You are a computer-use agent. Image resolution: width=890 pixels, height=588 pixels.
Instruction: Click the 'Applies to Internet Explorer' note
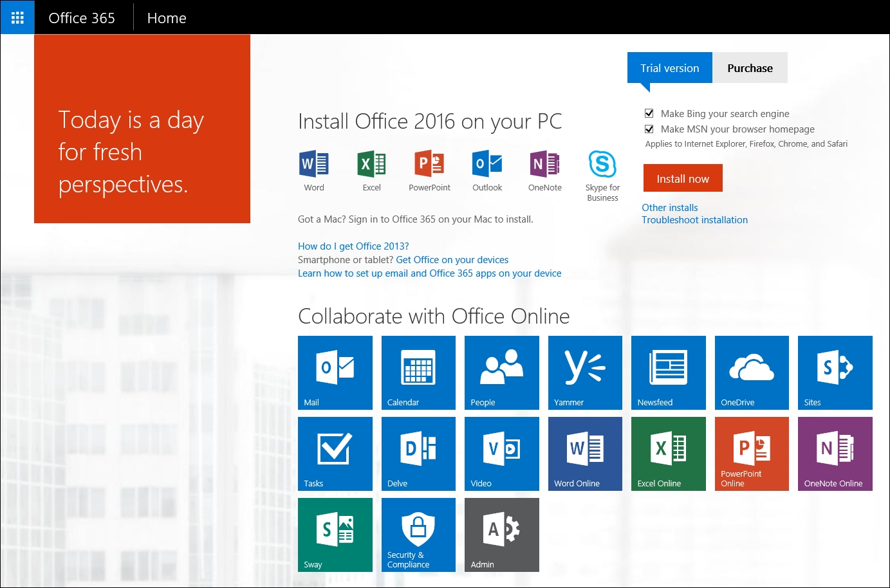point(746,143)
